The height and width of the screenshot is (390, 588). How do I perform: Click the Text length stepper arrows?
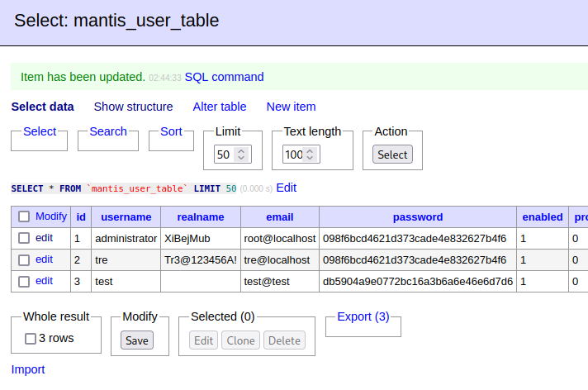[310, 155]
